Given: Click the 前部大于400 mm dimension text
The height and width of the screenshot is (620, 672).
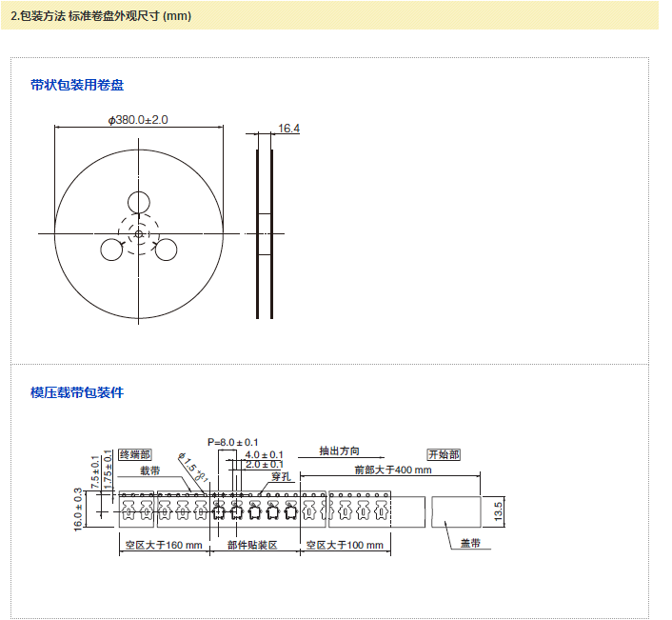Looking at the screenshot, I should [x=392, y=470].
